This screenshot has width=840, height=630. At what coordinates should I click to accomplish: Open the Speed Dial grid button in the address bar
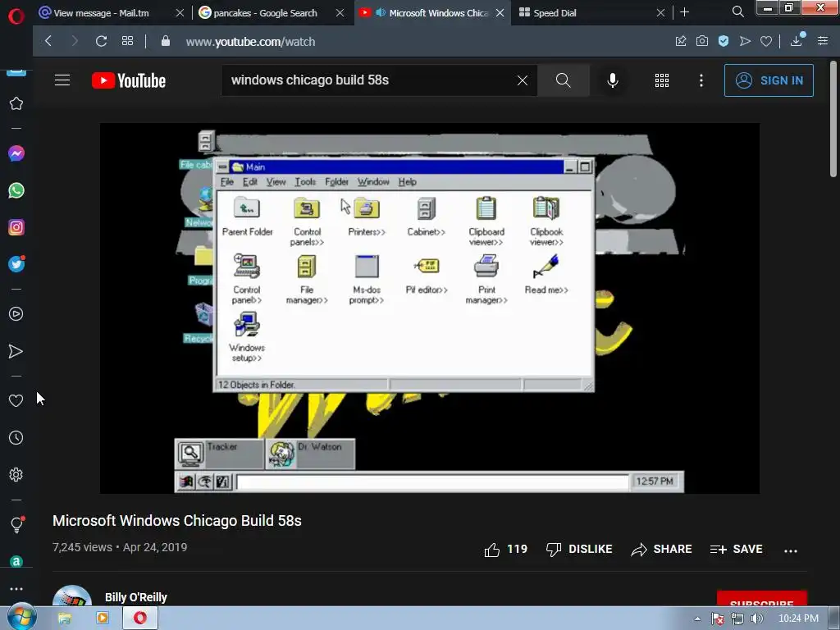pyautogui.click(x=127, y=41)
